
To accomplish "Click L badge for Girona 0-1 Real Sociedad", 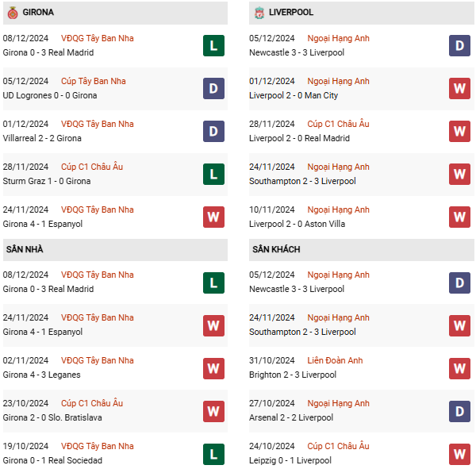I will [213, 453].
